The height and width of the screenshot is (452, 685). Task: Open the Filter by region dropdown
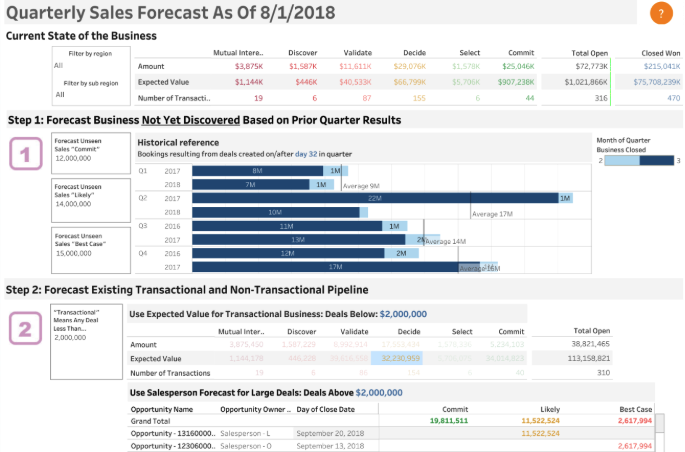point(90,65)
